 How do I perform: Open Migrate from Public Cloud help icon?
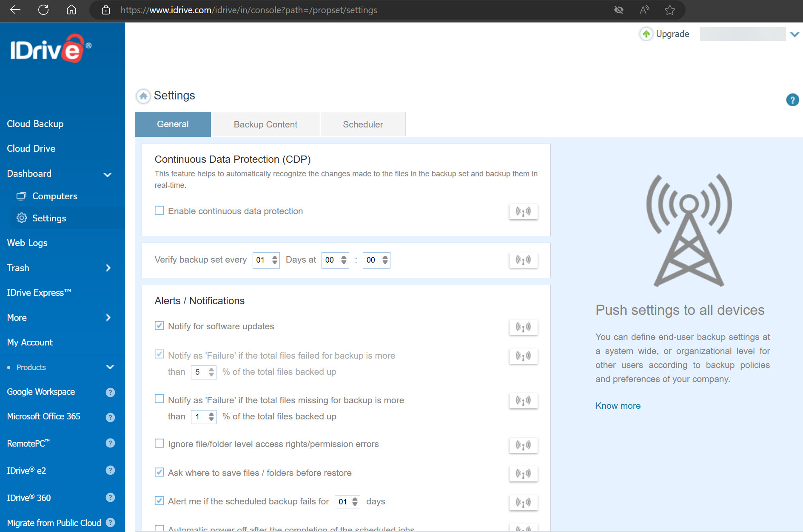(x=110, y=523)
